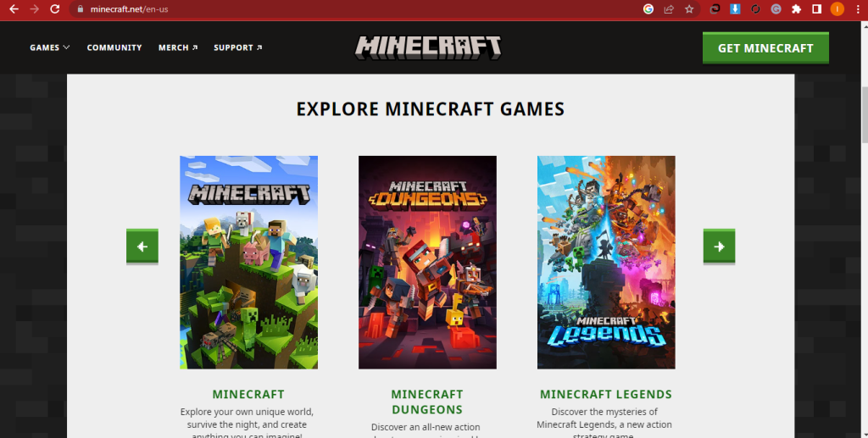Reload the page with the refresh icon
This screenshot has width=868, height=438.
55,8
